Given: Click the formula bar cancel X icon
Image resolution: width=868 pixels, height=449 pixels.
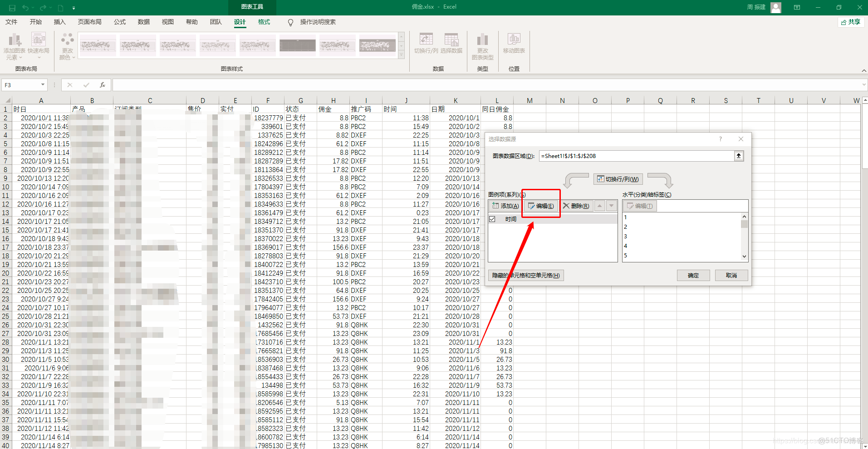Looking at the screenshot, I should [x=70, y=85].
